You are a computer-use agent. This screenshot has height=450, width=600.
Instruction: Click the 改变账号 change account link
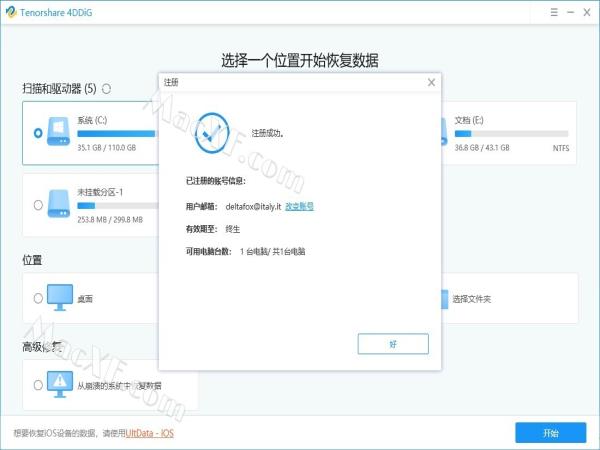coord(299,205)
